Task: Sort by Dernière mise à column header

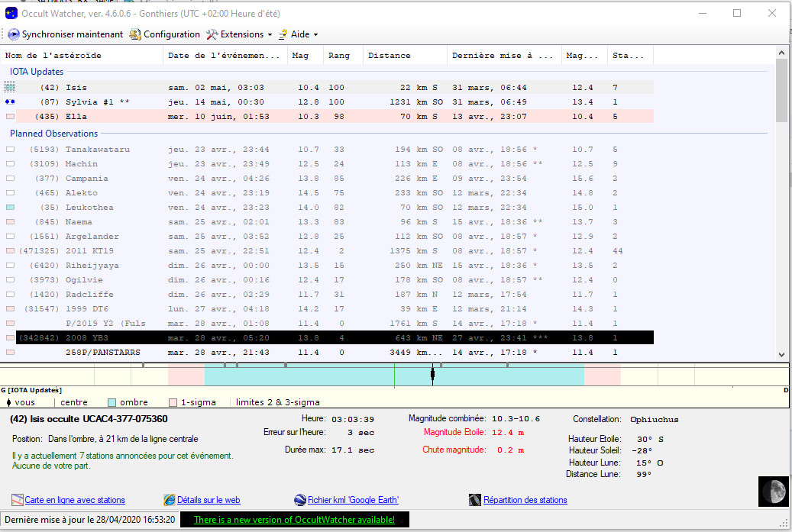Action: [504, 56]
